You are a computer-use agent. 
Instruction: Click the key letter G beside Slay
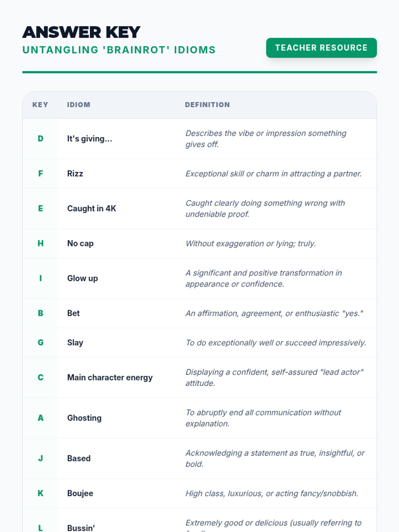40,342
